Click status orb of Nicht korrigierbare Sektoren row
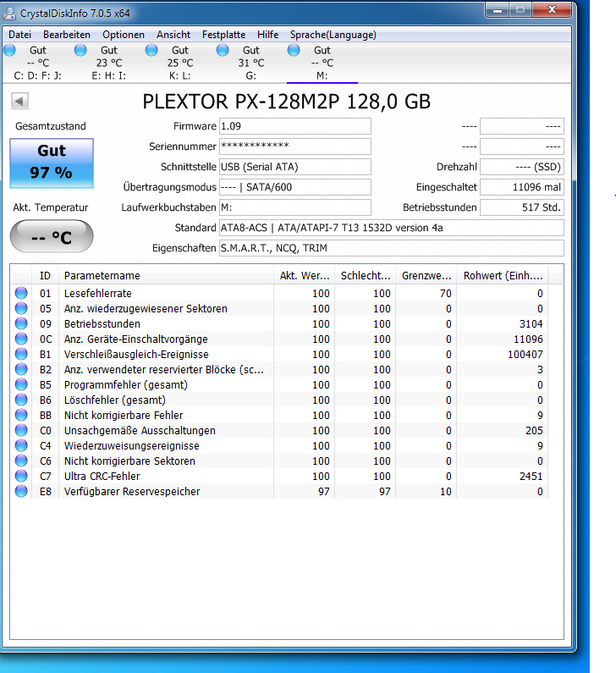 click(x=21, y=461)
